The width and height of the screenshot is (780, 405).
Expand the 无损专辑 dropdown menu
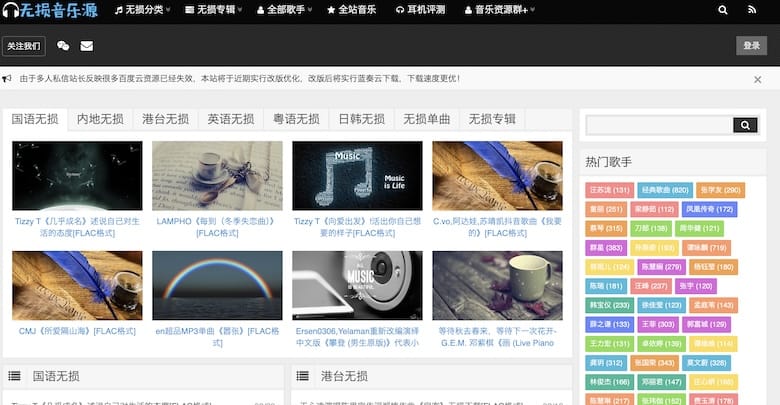tap(214, 9)
